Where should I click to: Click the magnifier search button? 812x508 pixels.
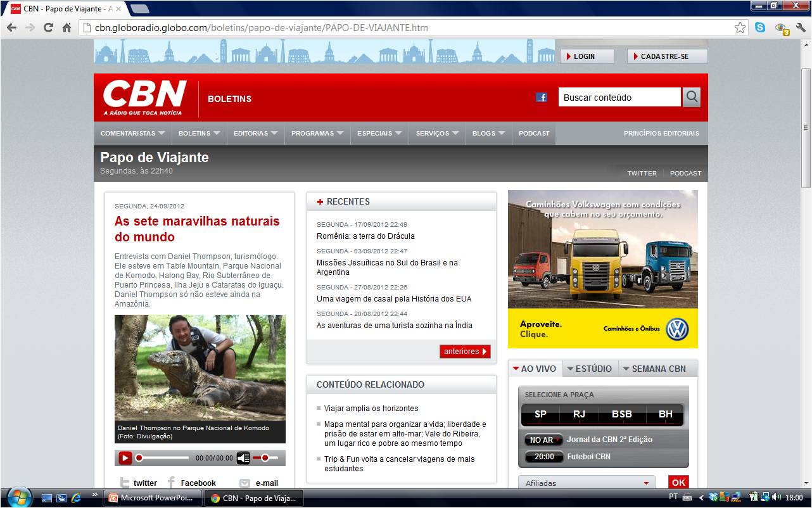coord(692,97)
